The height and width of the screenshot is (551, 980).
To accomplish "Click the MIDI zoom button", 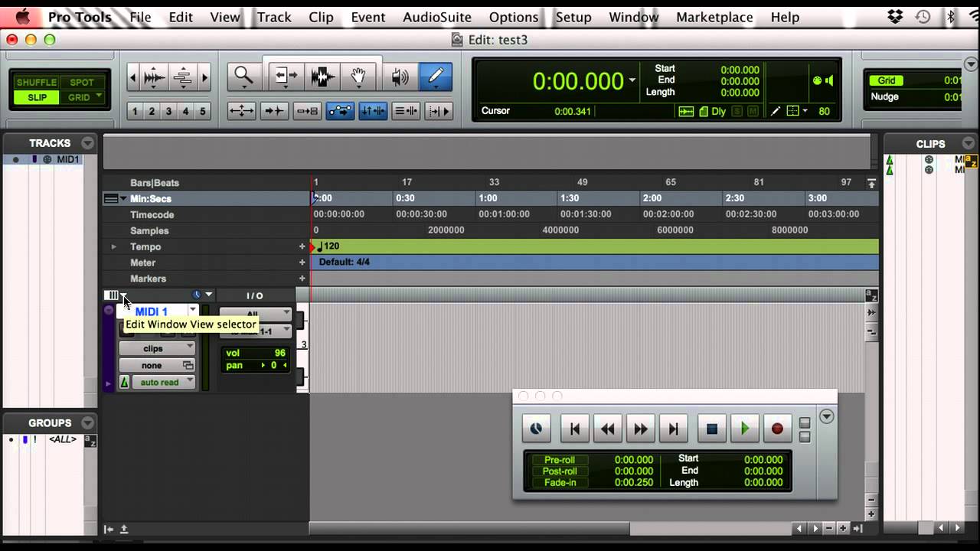I will coord(183,77).
